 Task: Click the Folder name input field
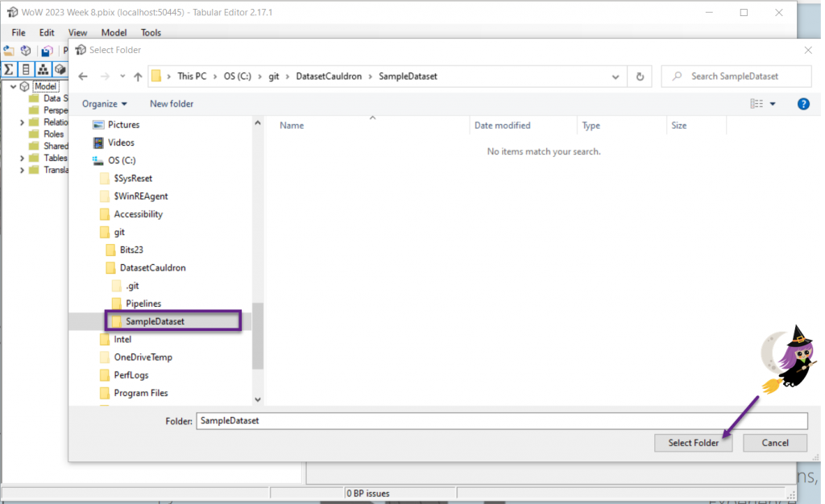click(x=502, y=421)
